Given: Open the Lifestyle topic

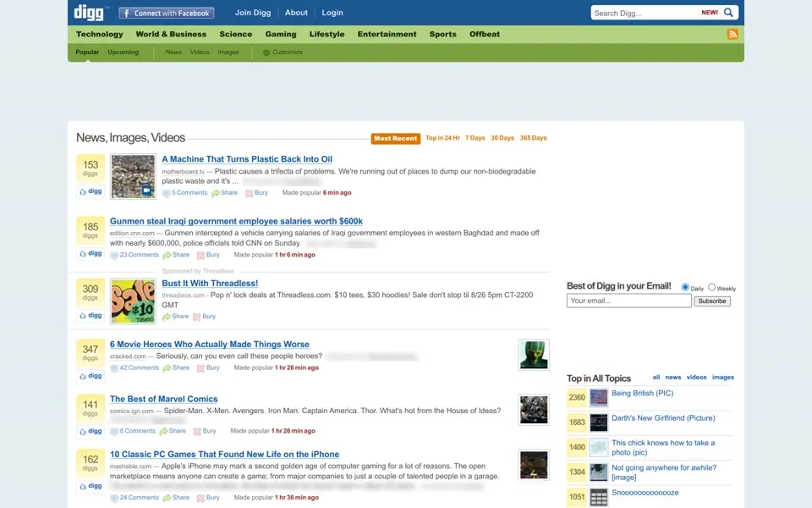Looking at the screenshot, I should (326, 34).
